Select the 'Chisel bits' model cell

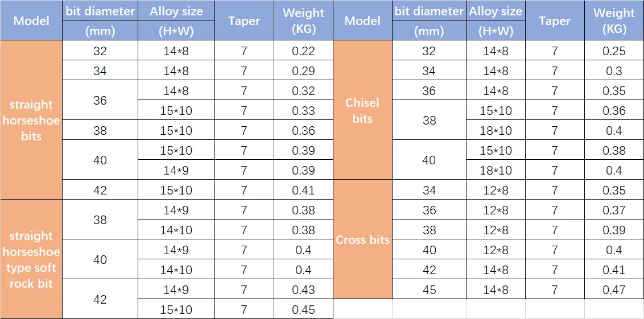(x=362, y=110)
